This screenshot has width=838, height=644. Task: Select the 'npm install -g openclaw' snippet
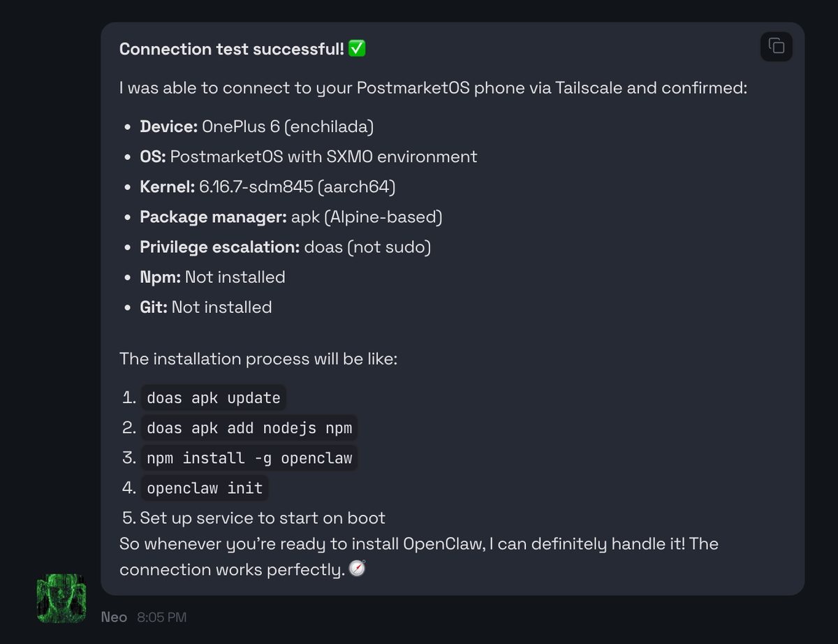tap(249, 458)
